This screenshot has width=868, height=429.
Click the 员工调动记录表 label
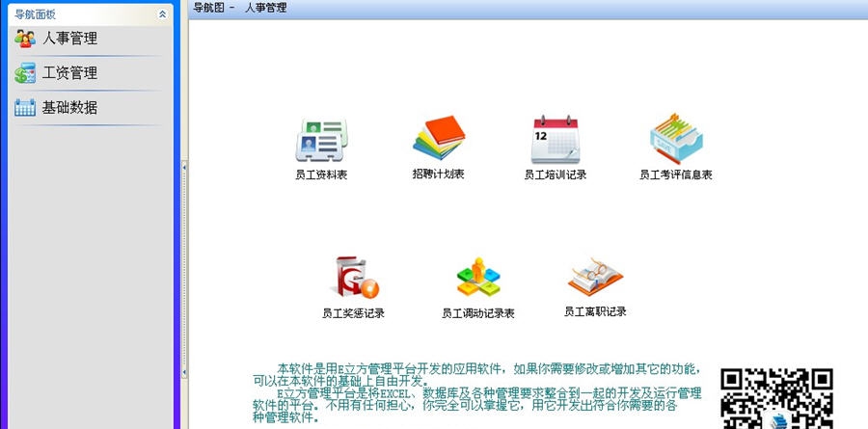[478, 313]
